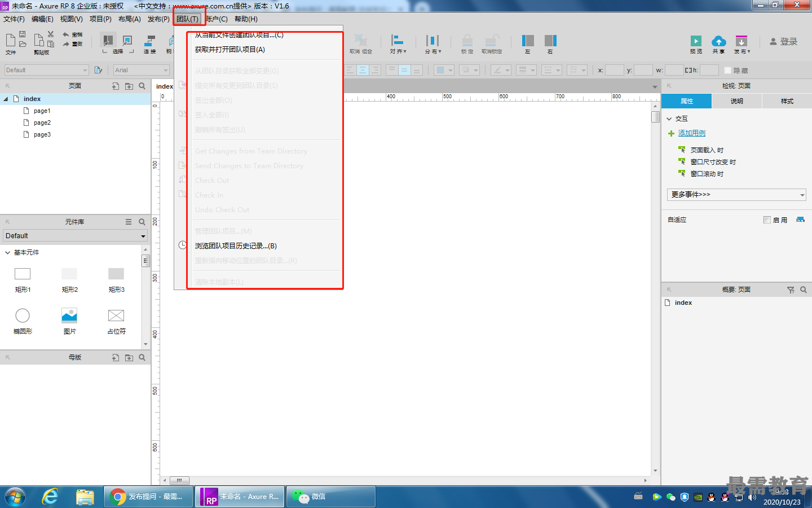Open the 发布(P) menu
Viewport: 812px width, 508px height.
click(158, 19)
